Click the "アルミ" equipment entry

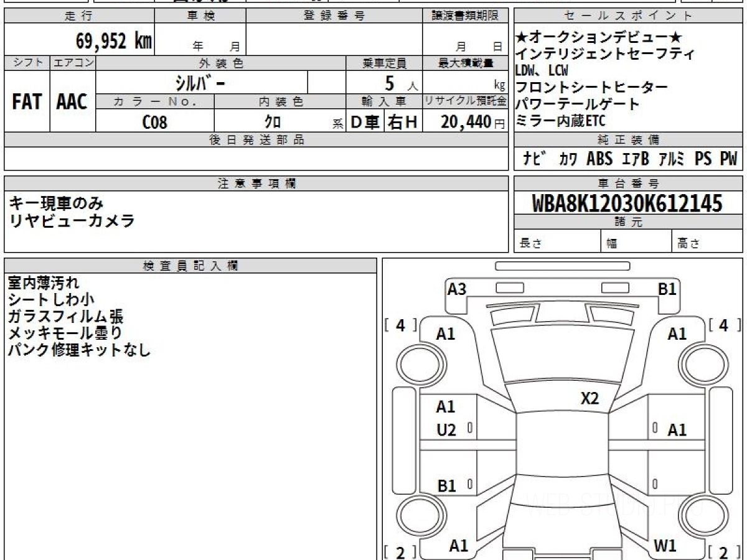tap(672, 159)
